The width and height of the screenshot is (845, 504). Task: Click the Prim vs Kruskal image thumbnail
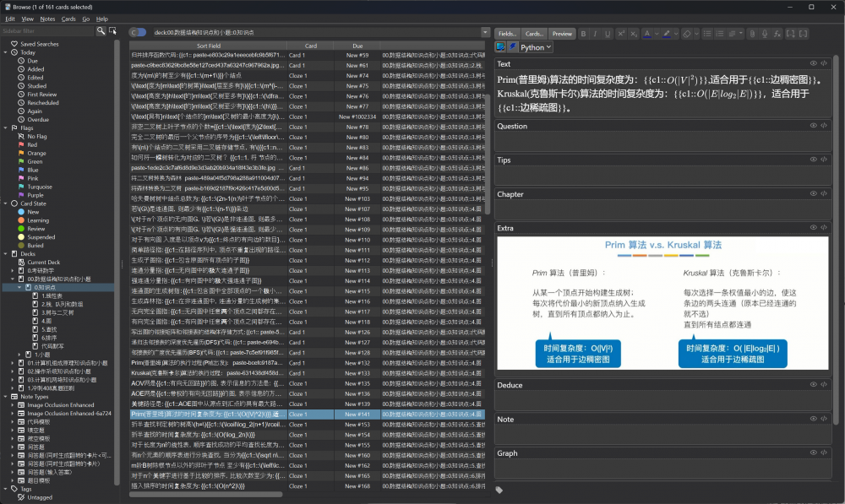pos(662,303)
